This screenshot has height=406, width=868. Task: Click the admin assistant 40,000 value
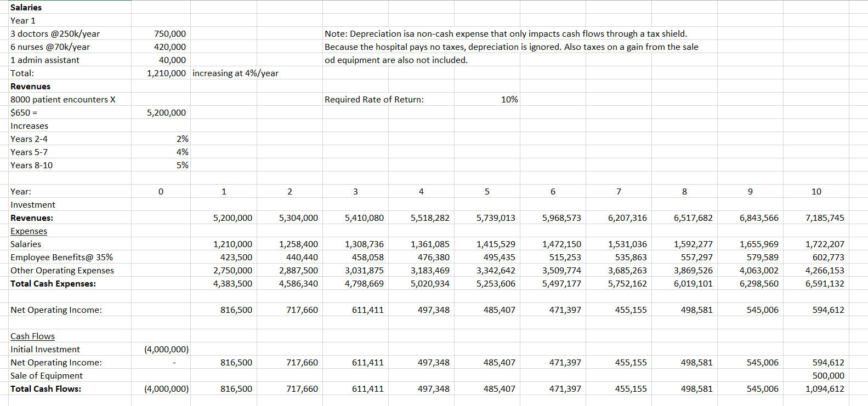point(172,60)
